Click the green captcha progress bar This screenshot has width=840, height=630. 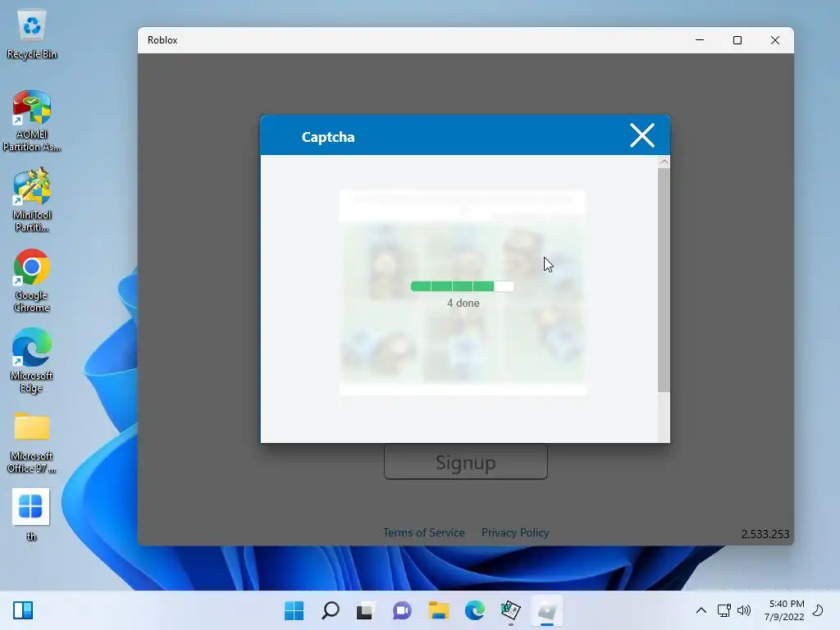point(463,286)
